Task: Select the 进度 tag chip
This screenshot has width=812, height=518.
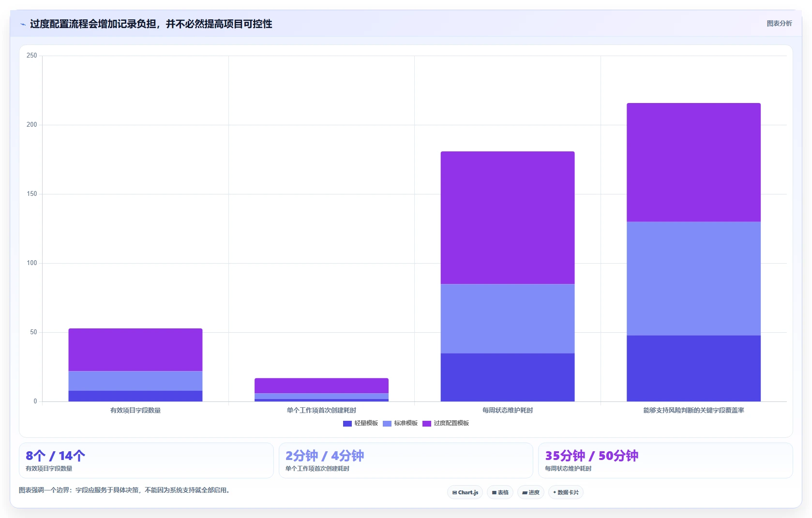Action: click(x=531, y=492)
